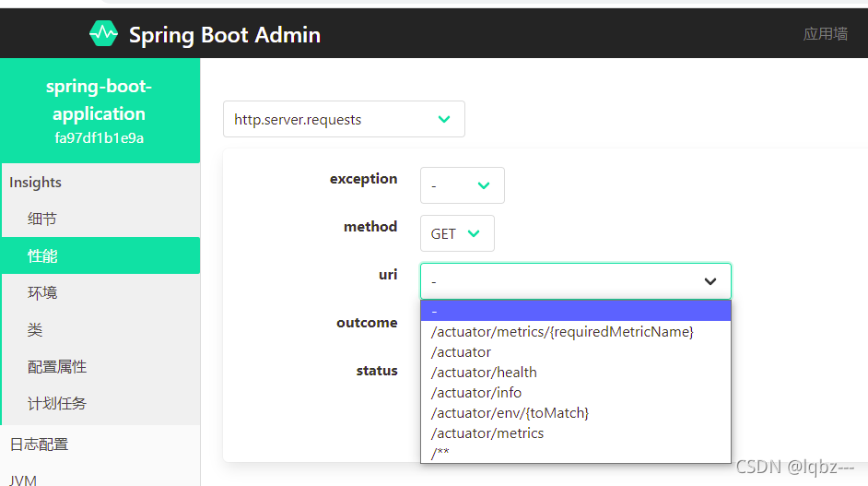The image size is (868, 486).
Task: Pick the /actuator/info uri option
Action: [x=476, y=393]
